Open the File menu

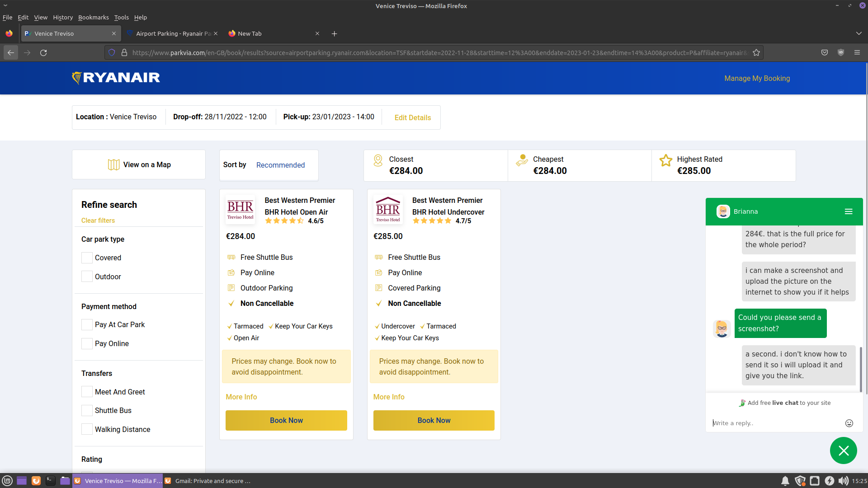(8, 18)
